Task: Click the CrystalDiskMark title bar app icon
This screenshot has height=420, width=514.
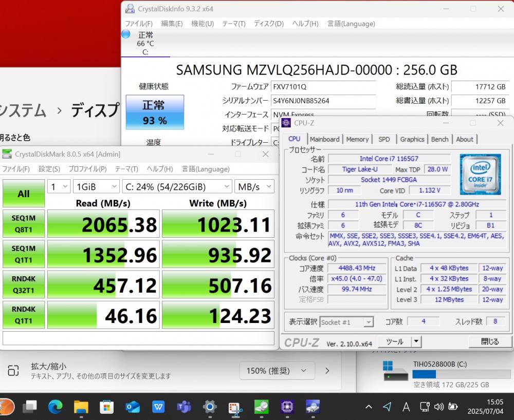Action: [7, 154]
